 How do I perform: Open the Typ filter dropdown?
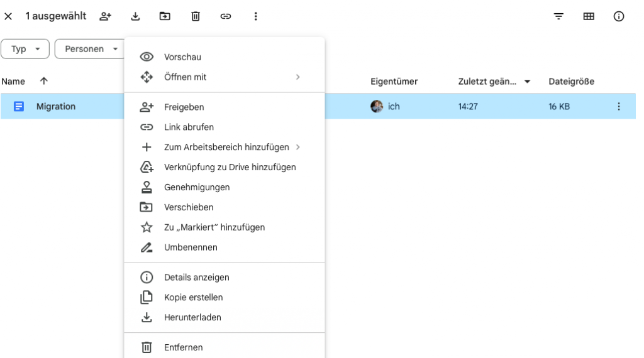click(25, 49)
